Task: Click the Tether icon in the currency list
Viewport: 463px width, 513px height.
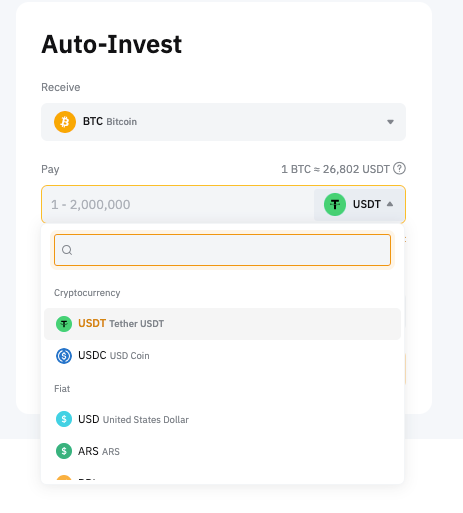Action: coord(64,324)
